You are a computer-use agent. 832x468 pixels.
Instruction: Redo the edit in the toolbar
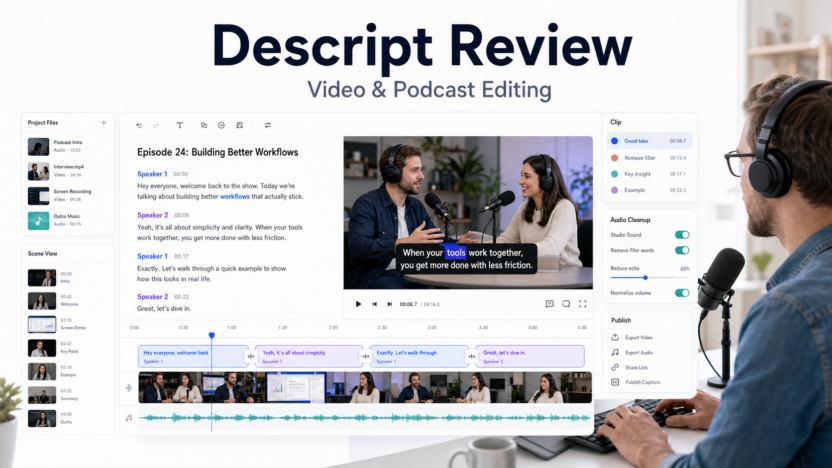pyautogui.click(x=155, y=125)
